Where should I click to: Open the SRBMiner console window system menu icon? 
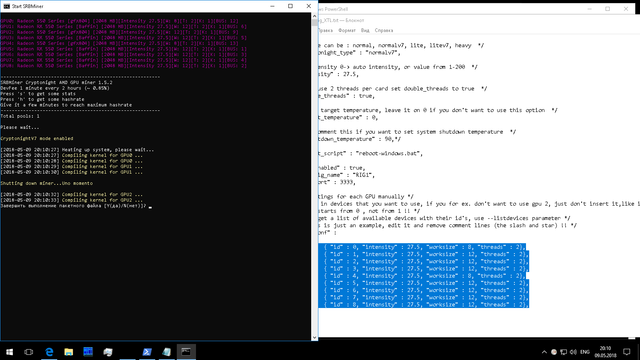[7, 6]
